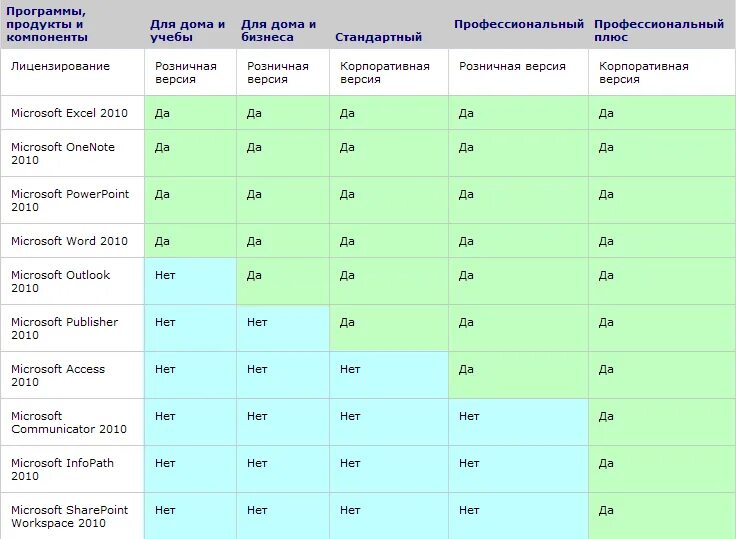Click 'Розничная версия' under Профессиональный

click(x=512, y=66)
